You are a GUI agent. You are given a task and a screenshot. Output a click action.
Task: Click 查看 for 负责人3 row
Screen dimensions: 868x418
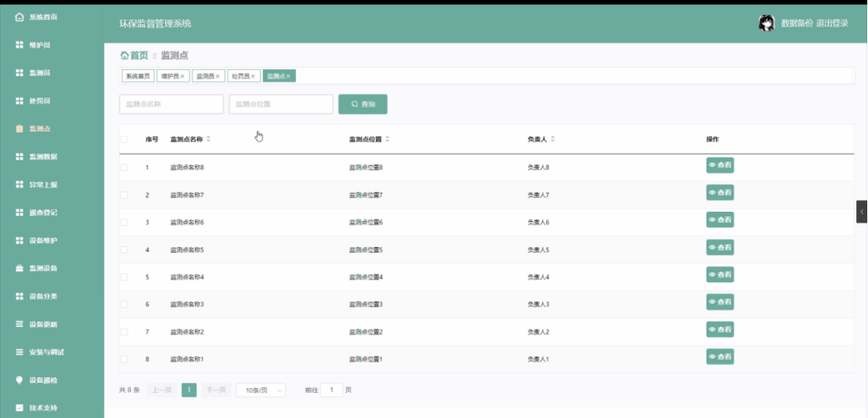720,302
